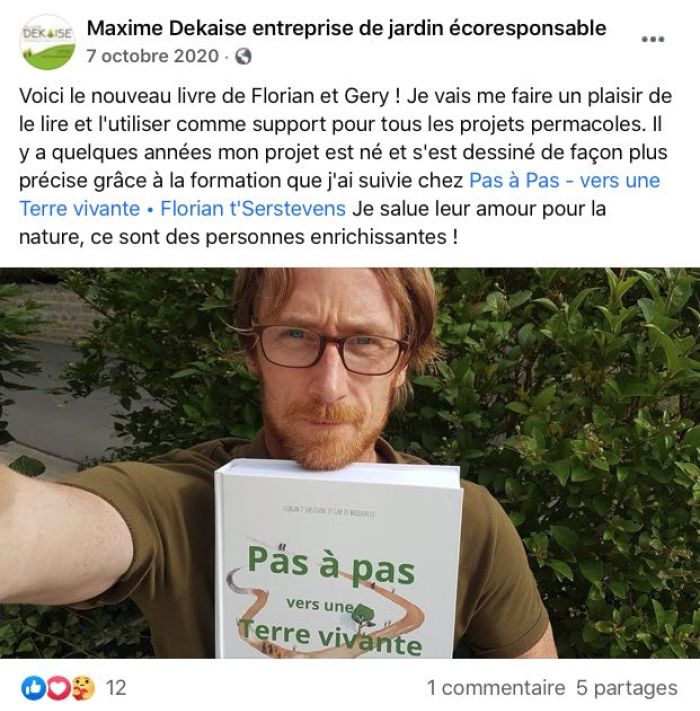Click the blue thumbs-up Like reaction
The height and width of the screenshot is (711, 700).
coord(34,687)
